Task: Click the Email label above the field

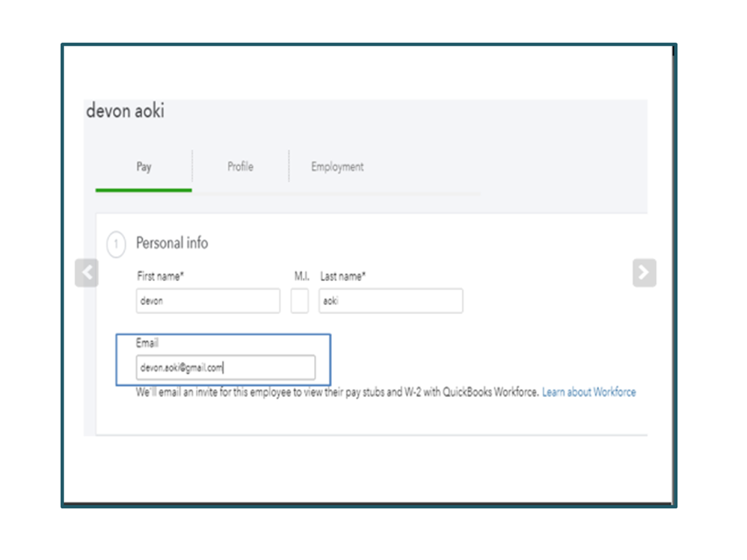Action: pyautogui.click(x=147, y=343)
